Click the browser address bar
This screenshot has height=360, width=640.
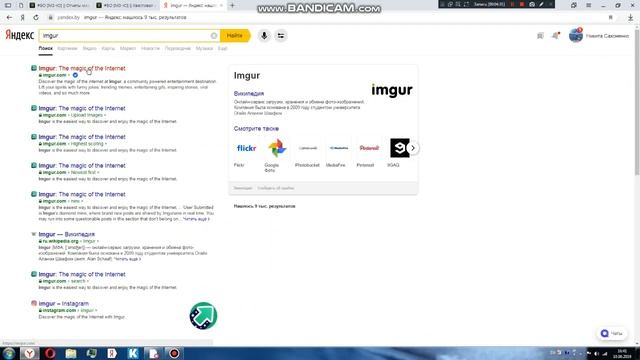tap(327, 18)
